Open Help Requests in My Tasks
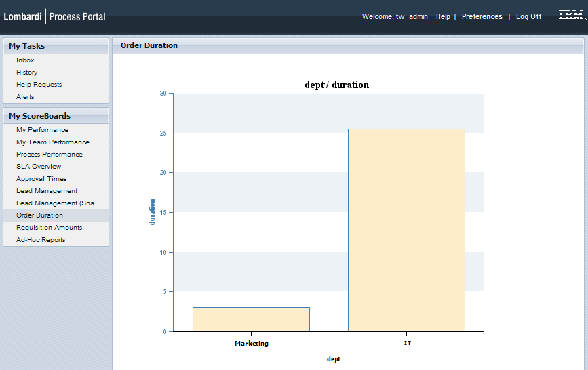This screenshot has height=370, width=588. pyautogui.click(x=39, y=85)
